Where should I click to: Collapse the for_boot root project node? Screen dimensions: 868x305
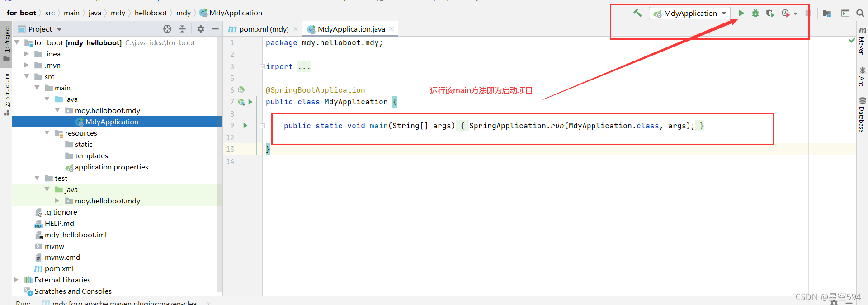(17, 42)
